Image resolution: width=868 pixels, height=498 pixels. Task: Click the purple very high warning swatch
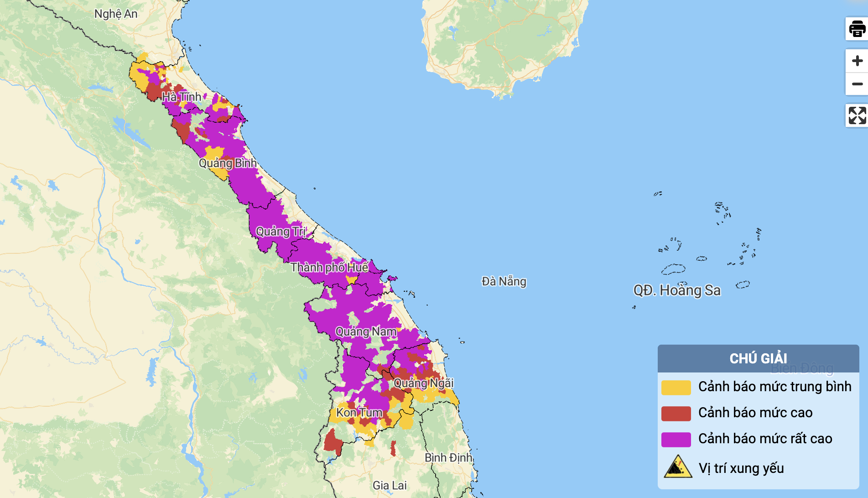click(676, 440)
